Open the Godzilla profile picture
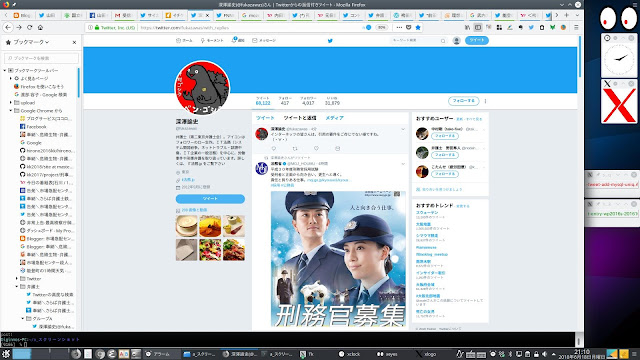The width and height of the screenshot is (640, 360). (x=202, y=88)
